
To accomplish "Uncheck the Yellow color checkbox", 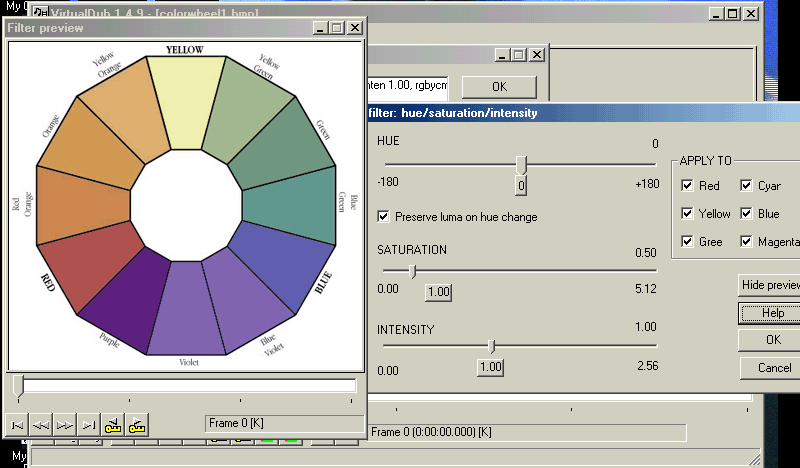I will (686, 213).
